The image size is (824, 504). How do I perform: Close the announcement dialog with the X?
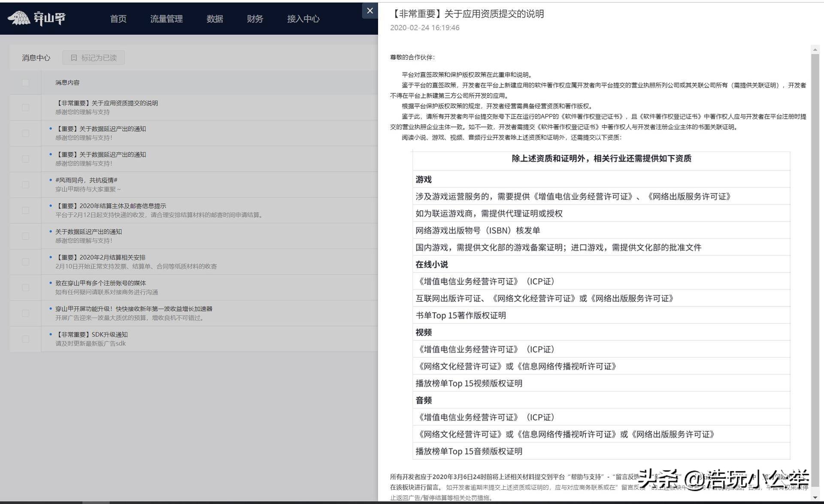click(x=370, y=10)
